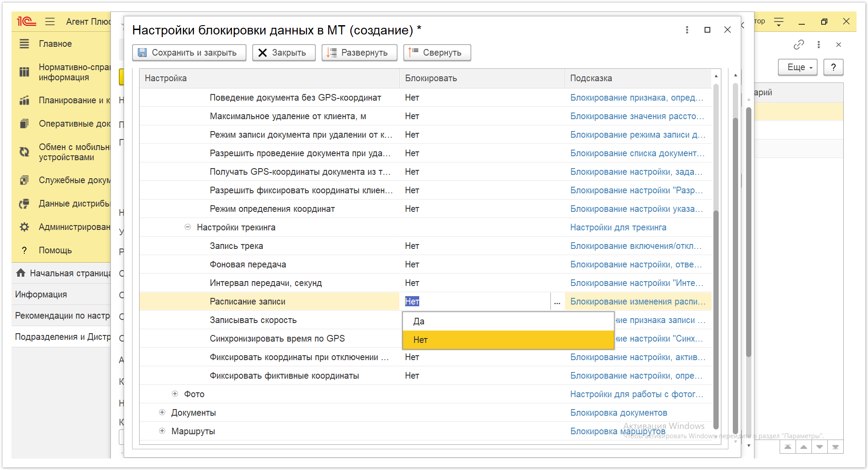Click the table scrollbar up arrow
This screenshot has height=470, width=868.
click(x=716, y=76)
